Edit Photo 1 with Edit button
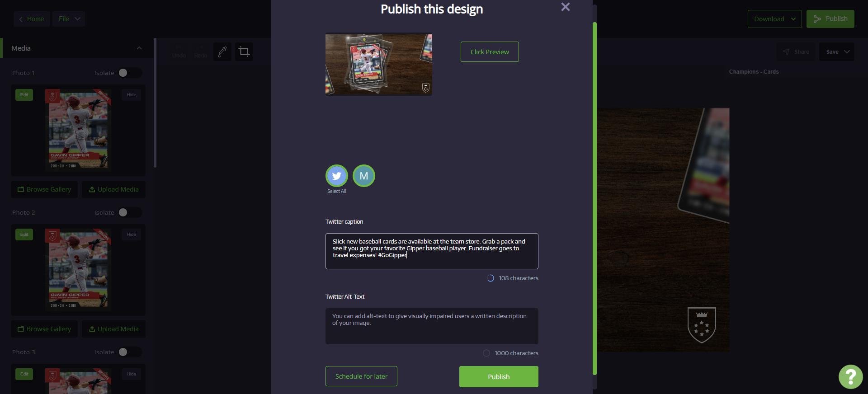The height and width of the screenshot is (394, 868). pos(24,95)
